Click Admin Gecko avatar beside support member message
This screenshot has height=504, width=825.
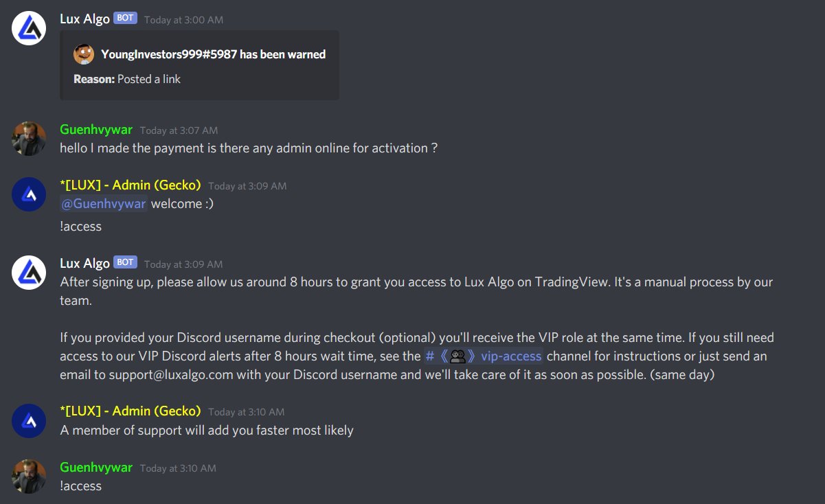[x=29, y=420]
